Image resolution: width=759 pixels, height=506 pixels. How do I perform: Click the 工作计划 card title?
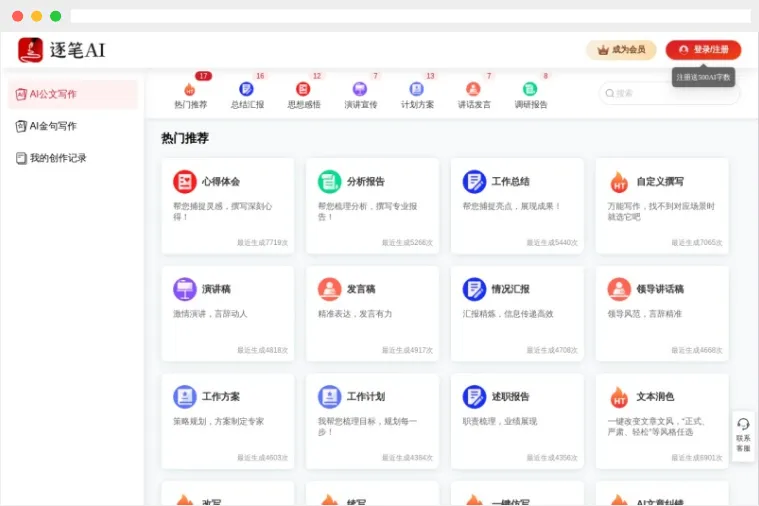[x=365, y=397]
